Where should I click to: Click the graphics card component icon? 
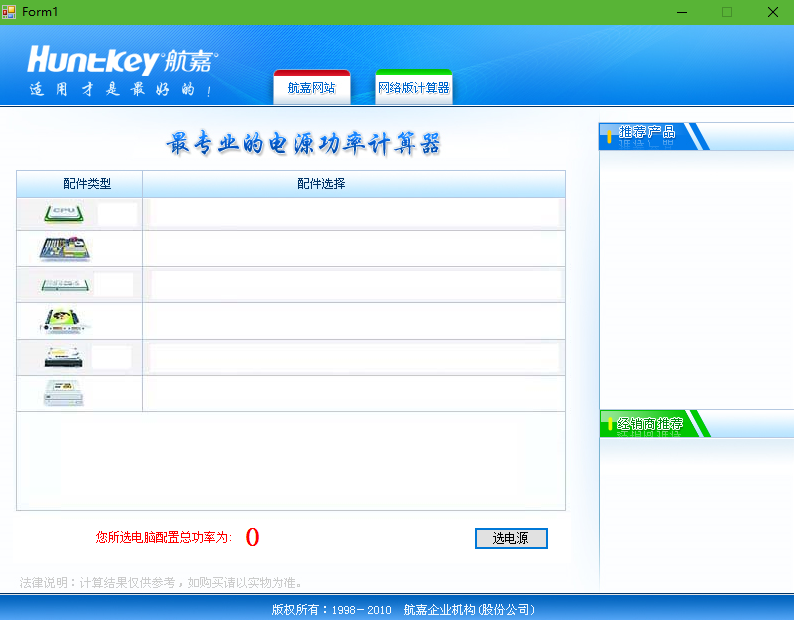pos(63,321)
